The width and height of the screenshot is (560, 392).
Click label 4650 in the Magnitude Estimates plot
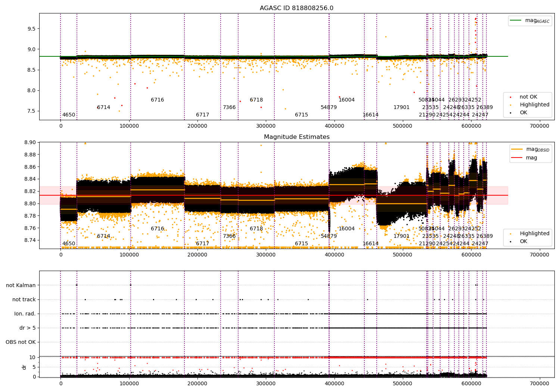click(69, 244)
